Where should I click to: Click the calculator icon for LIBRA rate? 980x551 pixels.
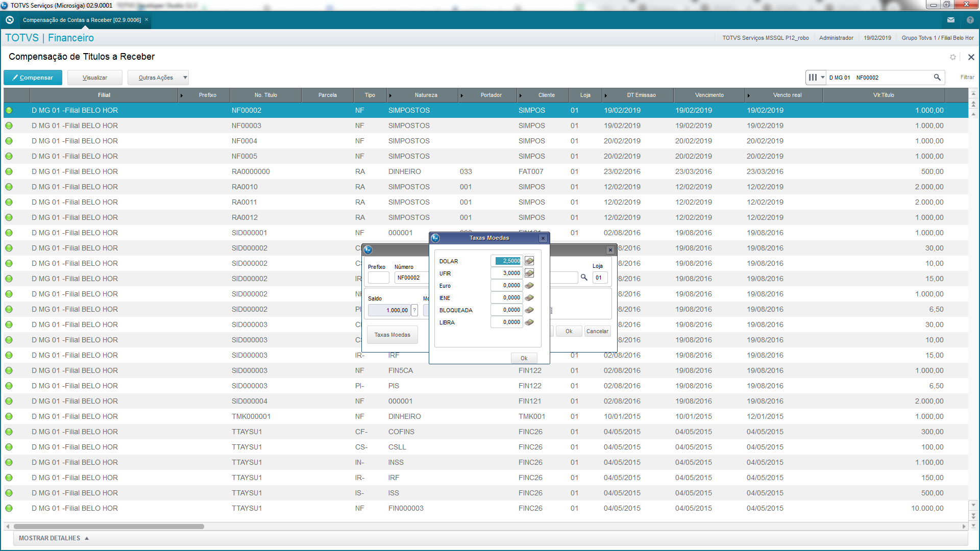(x=529, y=322)
